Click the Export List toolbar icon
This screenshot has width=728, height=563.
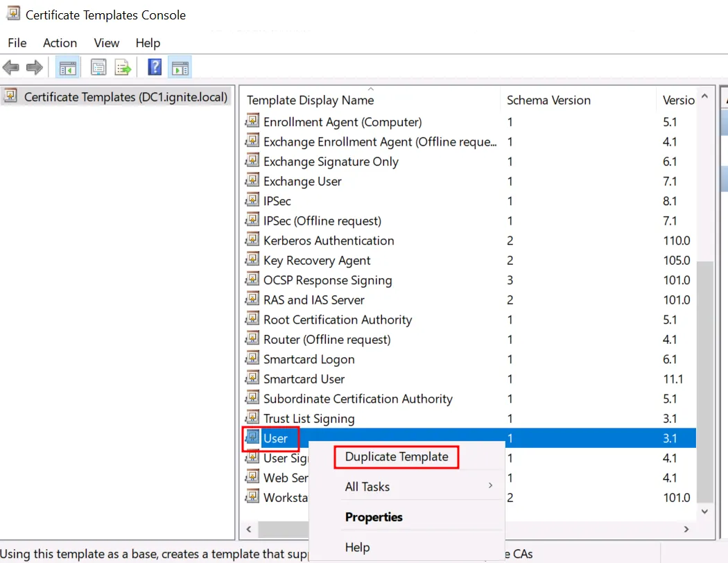[x=123, y=67]
